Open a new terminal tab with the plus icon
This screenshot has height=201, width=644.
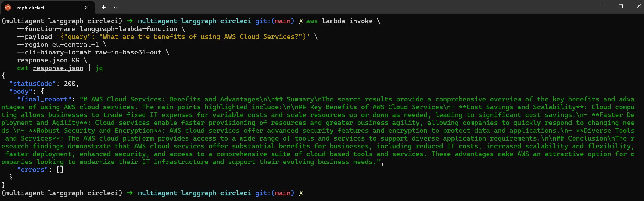click(103, 8)
